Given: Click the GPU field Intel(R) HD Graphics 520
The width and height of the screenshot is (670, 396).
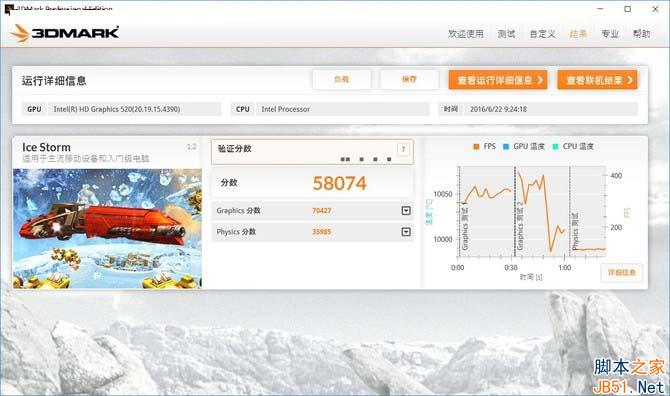Looking at the screenshot, I should (135, 109).
